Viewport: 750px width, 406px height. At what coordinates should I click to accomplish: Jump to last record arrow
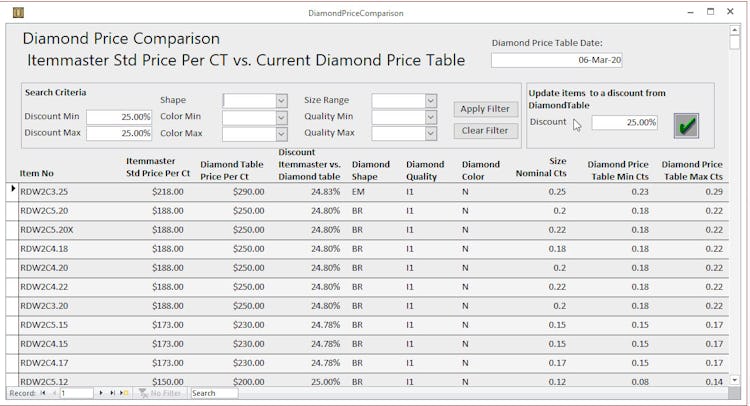point(112,393)
